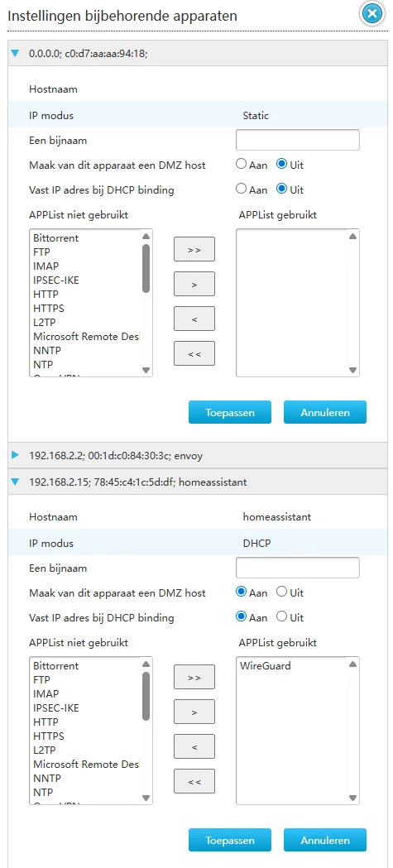Click the << button in the first device section
Image resolution: width=393 pixels, height=868 pixels.
tap(194, 353)
